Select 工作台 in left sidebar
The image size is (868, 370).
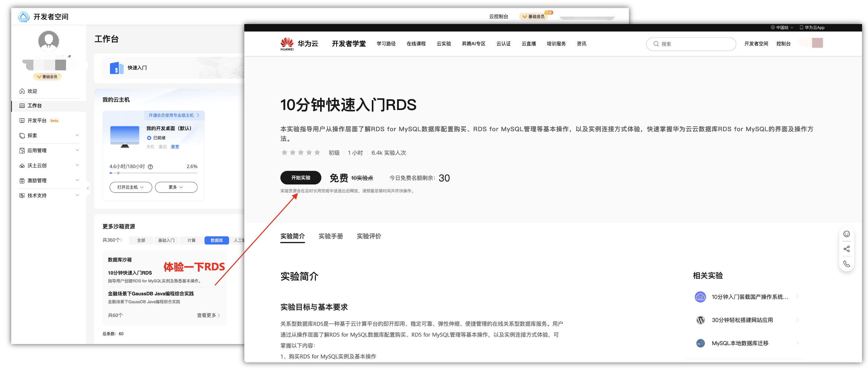[48, 106]
